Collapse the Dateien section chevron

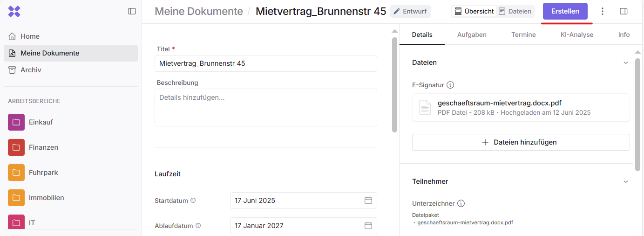click(x=625, y=62)
